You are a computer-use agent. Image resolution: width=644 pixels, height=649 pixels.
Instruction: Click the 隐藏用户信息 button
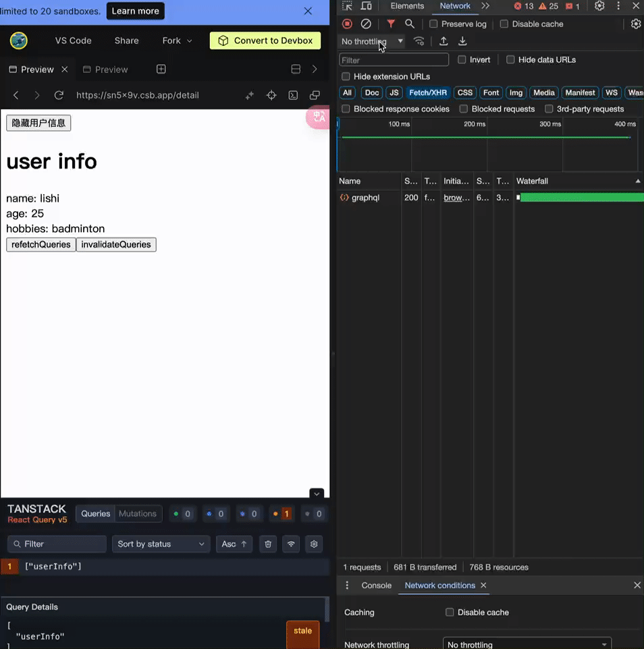point(38,123)
